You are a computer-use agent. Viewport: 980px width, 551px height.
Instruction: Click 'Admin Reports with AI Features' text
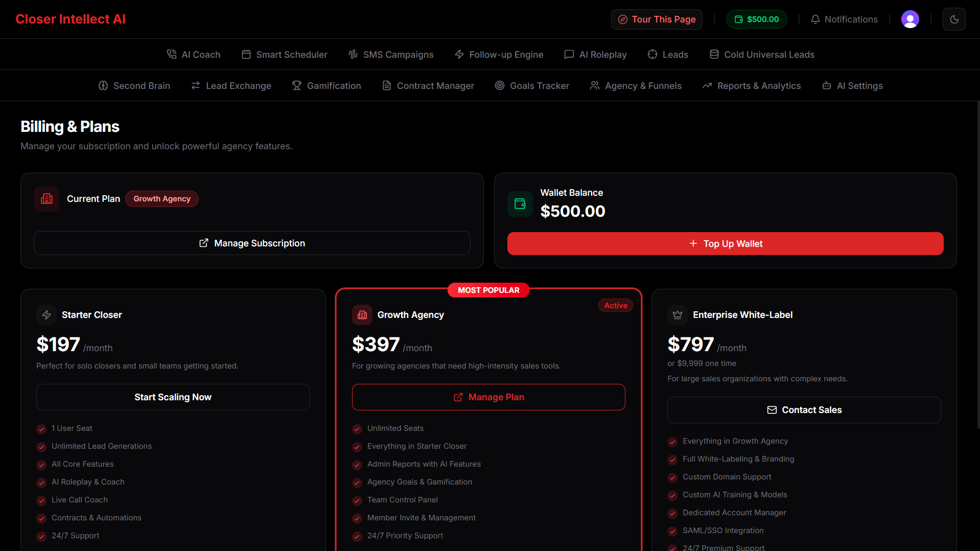coord(424,464)
